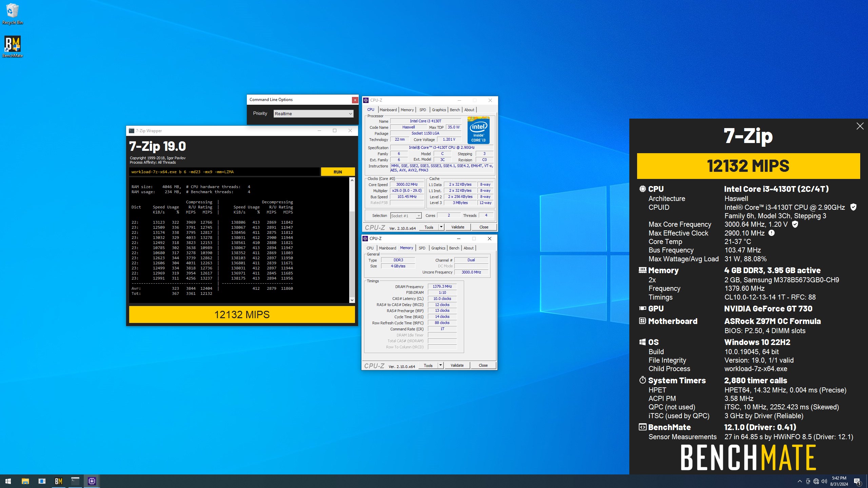This screenshot has height=488, width=868.
Task: Click the OS Windows icon in BenchMate panel
Action: click(x=643, y=342)
